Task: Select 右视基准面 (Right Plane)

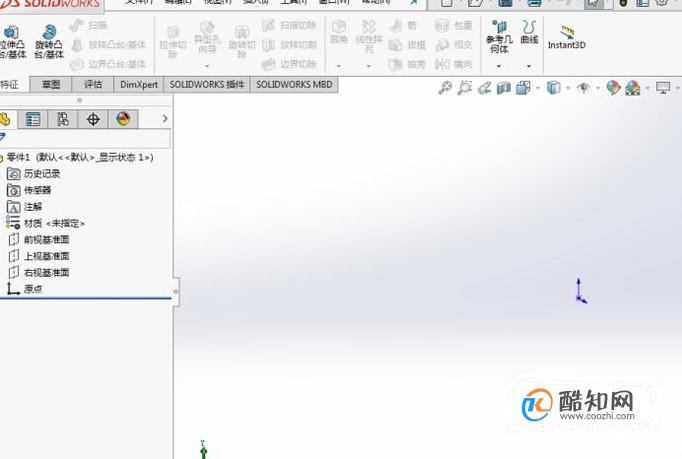Action: 38,272
